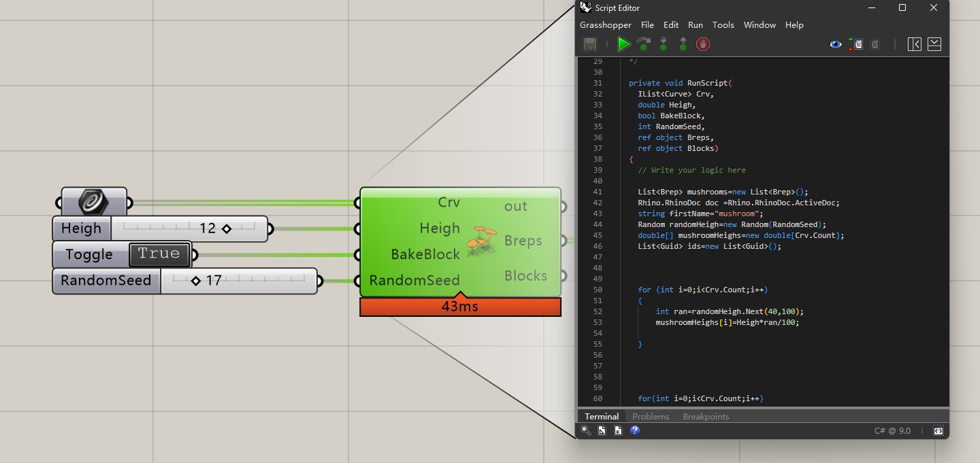Switch to the Problems tab
Image resolution: width=980 pixels, height=463 pixels.
(651, 416)
